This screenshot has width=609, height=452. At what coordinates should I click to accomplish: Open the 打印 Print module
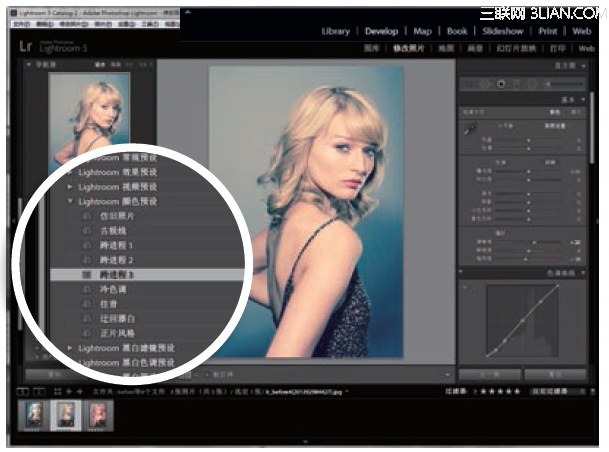(558, 48)
